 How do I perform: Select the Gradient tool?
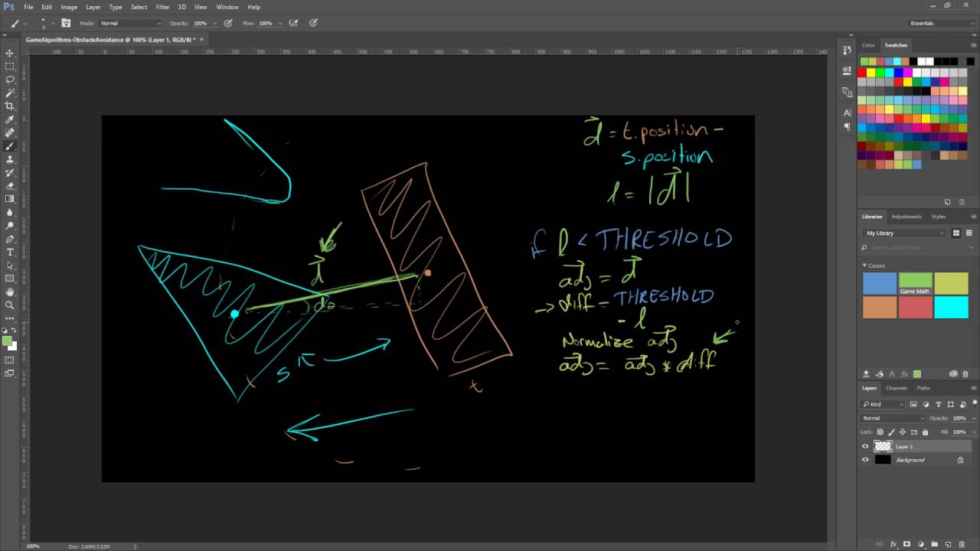[10, 199]
